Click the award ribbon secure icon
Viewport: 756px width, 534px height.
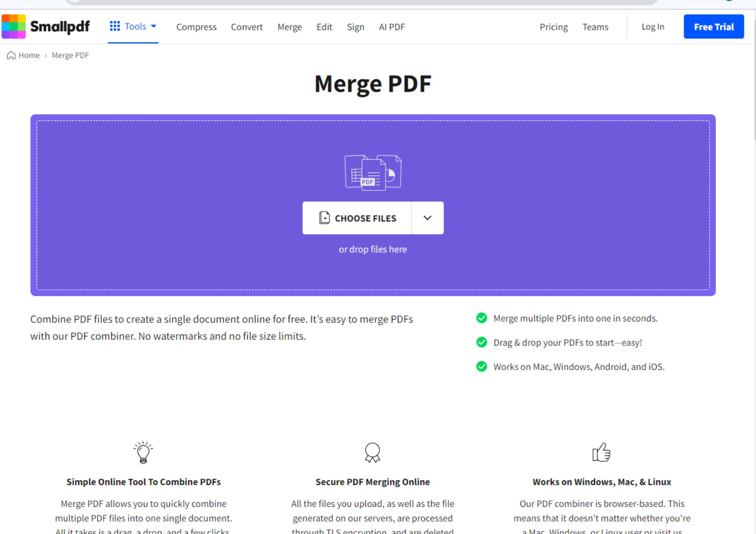372,452
